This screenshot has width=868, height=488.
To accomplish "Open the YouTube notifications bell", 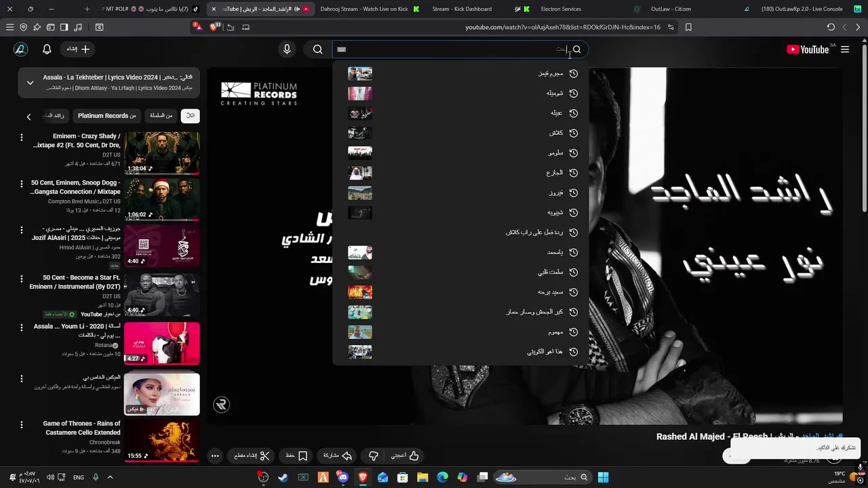I will click(47, 49).
